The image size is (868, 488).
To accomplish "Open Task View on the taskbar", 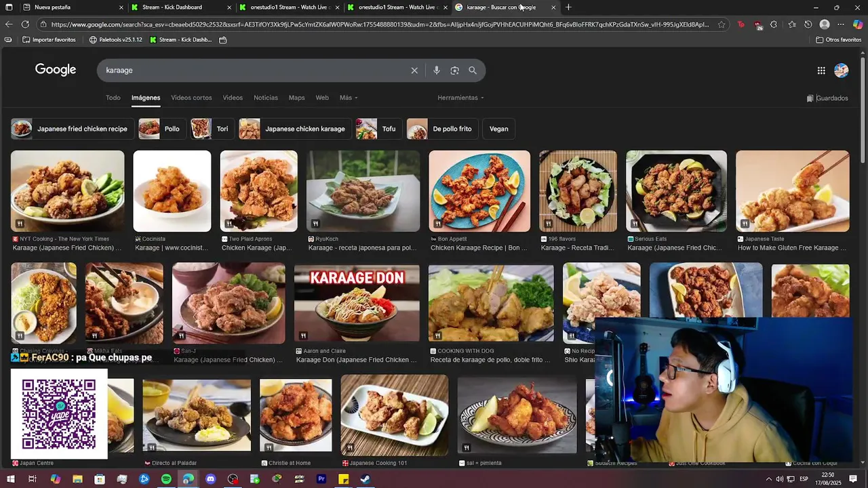I will (x=32, y=479).
